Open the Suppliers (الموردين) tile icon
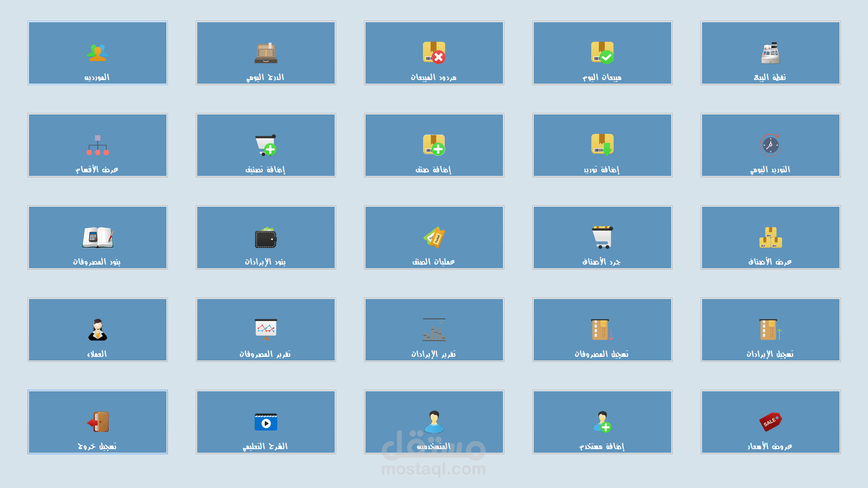This screenshot has height=488, width=868. 97,53
